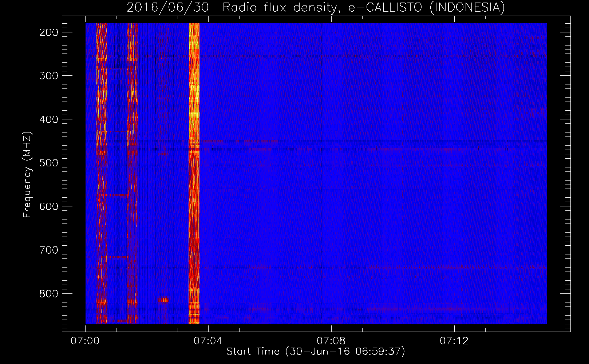Select the 500 frequency tick label
Screen dimensions: 589x364
[49, 163]
